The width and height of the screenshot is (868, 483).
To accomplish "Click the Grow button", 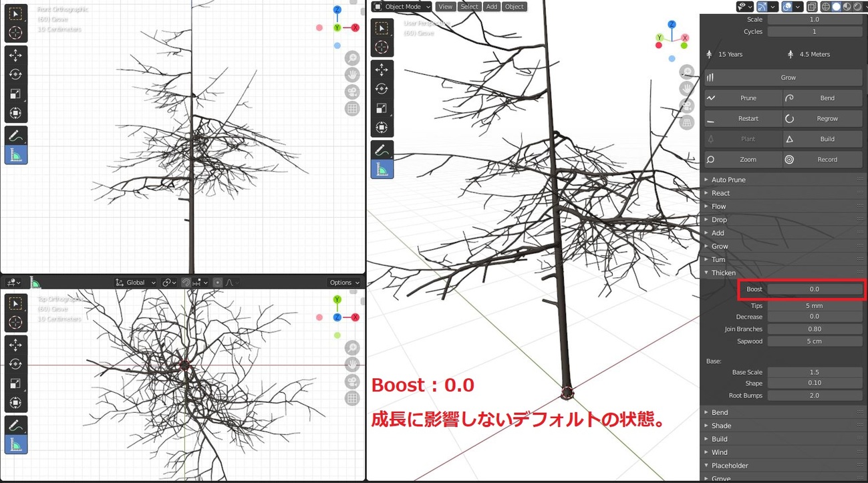I will [x=783, y=77].
